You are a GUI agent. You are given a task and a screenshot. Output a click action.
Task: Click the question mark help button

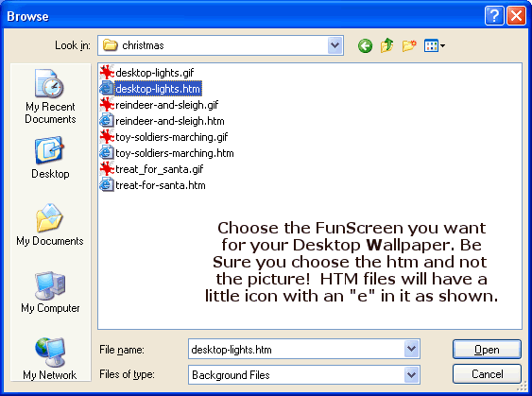coord(494,16)
